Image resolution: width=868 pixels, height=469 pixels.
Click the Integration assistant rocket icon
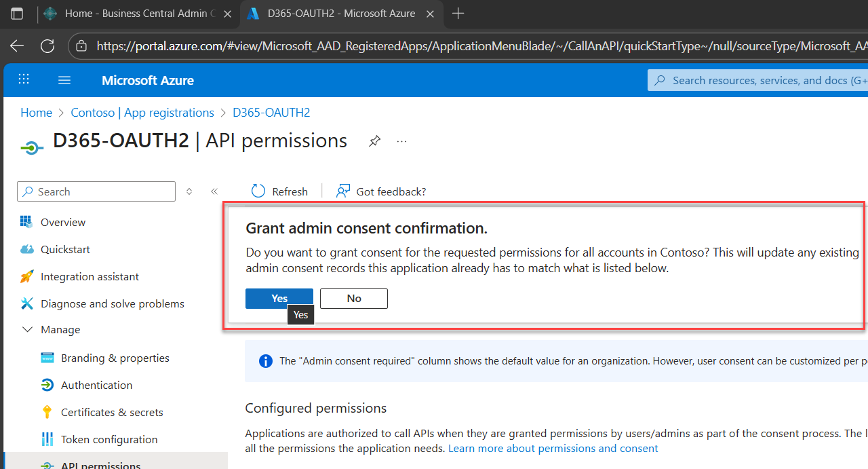(27, 276)
